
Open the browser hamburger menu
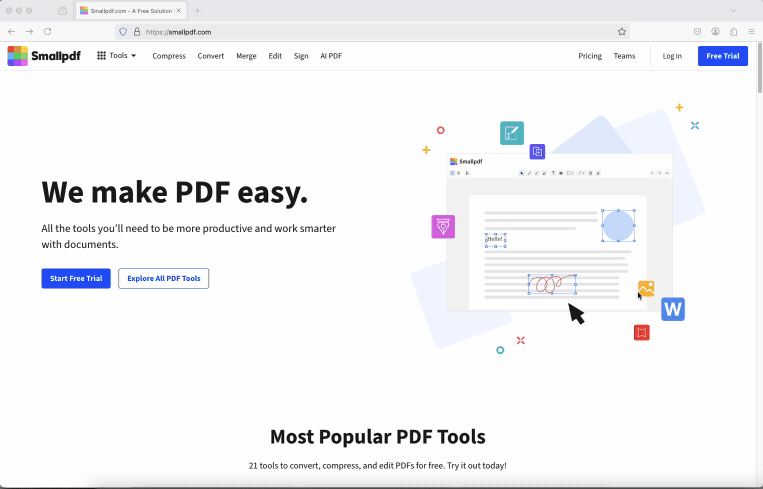click(x=751, y=32)
